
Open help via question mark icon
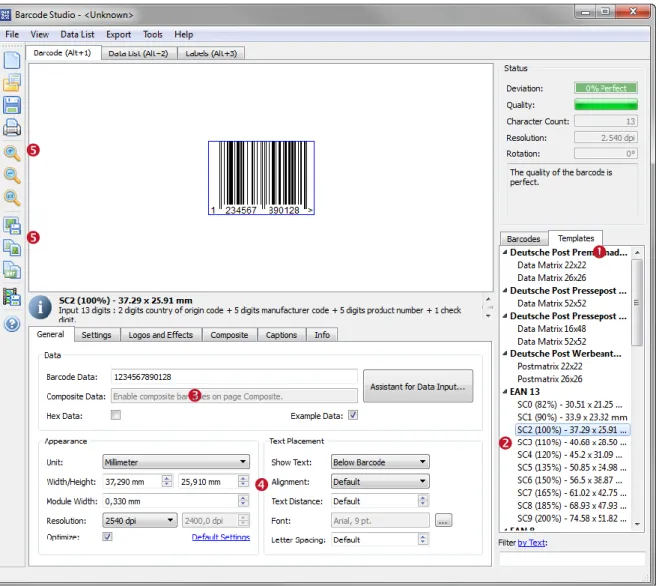(x=12, y=324)
